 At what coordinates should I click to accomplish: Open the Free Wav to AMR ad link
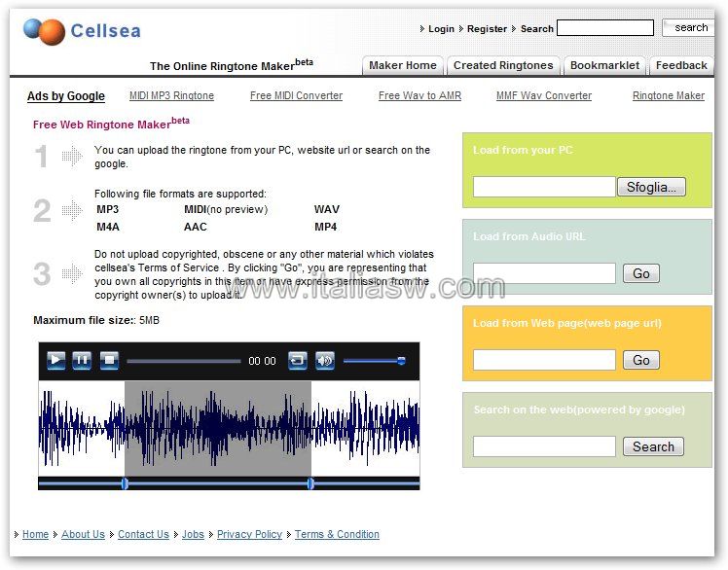tap(419, 95)
